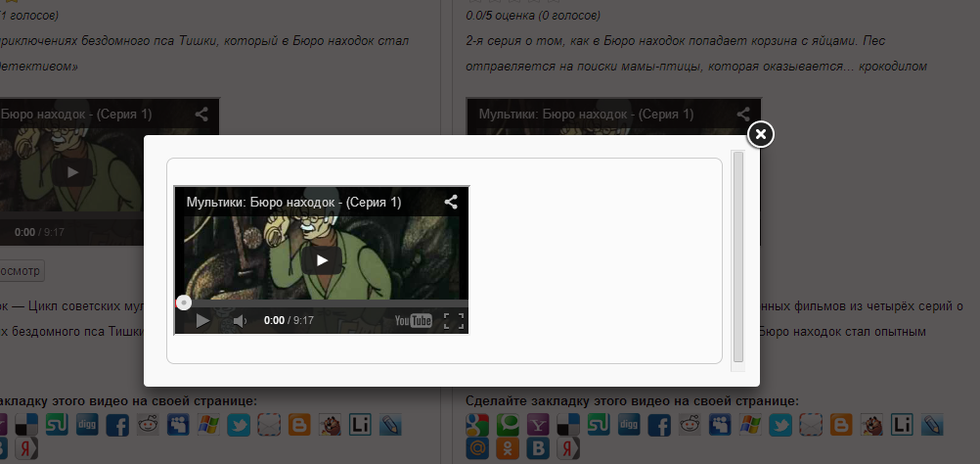Click the 'Li' LiveInternet icon in the left article

coord(360,425)
